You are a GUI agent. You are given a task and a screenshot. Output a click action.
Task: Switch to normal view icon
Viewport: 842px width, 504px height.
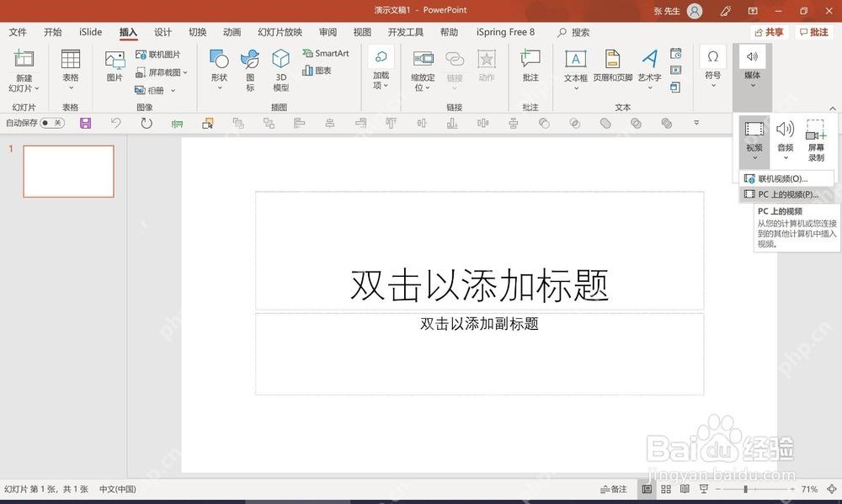[x=647, y=490]
